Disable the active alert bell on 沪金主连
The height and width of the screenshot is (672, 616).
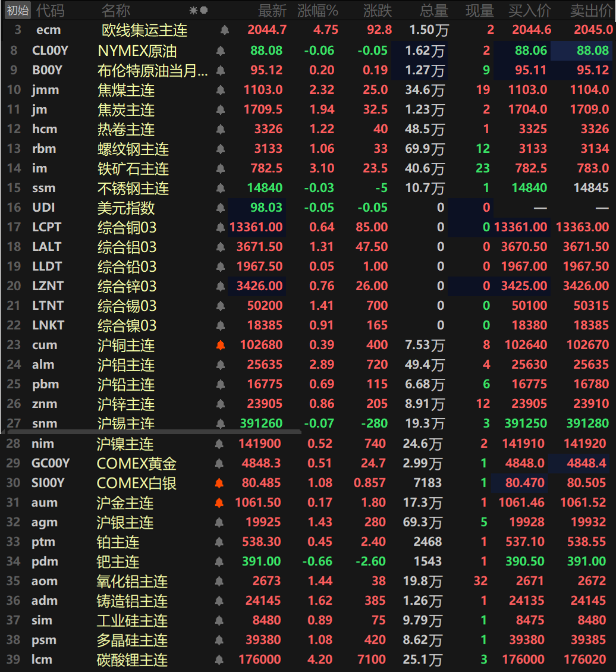(x=219, y=503)
